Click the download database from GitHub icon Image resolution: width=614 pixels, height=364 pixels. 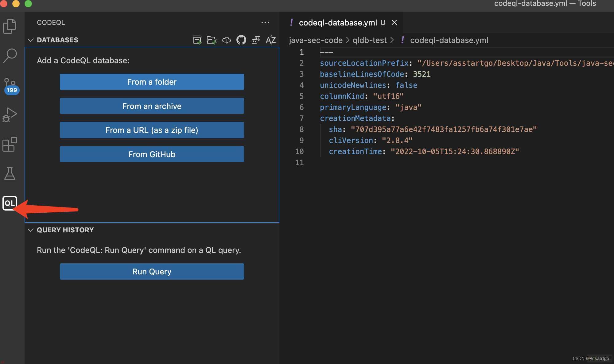(x=241, y=40)
